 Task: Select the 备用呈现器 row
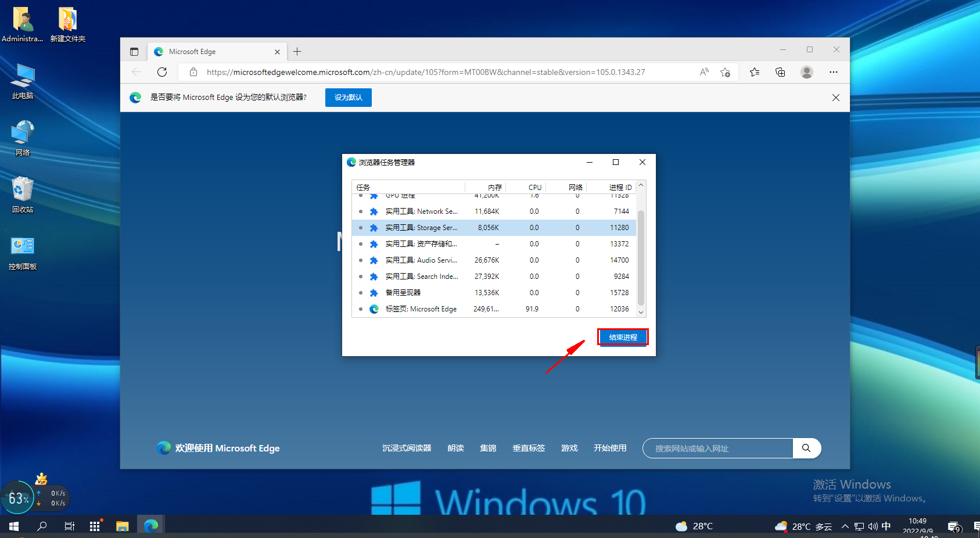494,293
